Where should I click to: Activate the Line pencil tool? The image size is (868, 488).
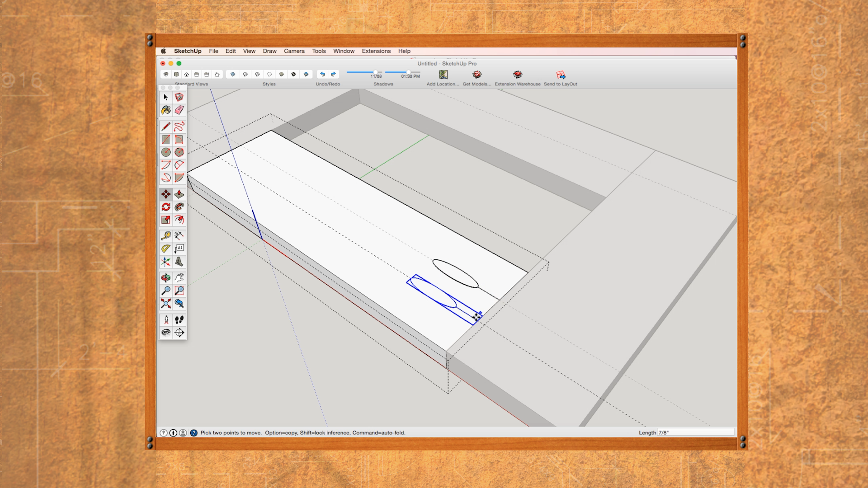(x=166, y=127)
